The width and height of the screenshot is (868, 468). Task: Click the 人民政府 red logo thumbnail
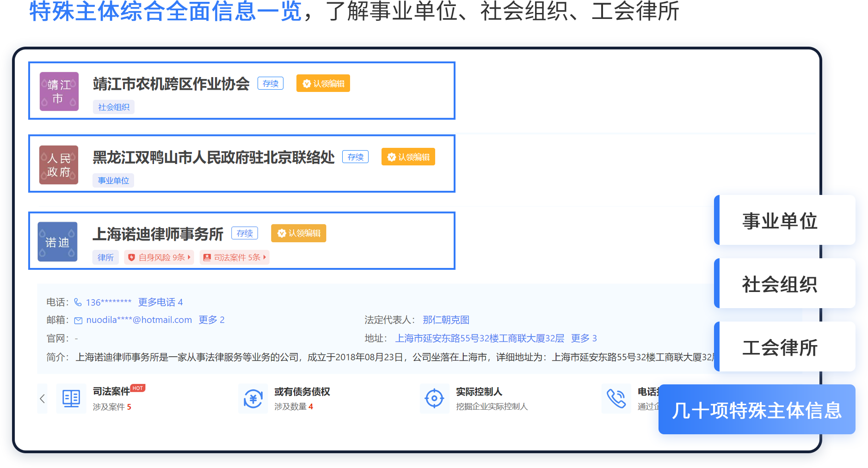(59, 165)
